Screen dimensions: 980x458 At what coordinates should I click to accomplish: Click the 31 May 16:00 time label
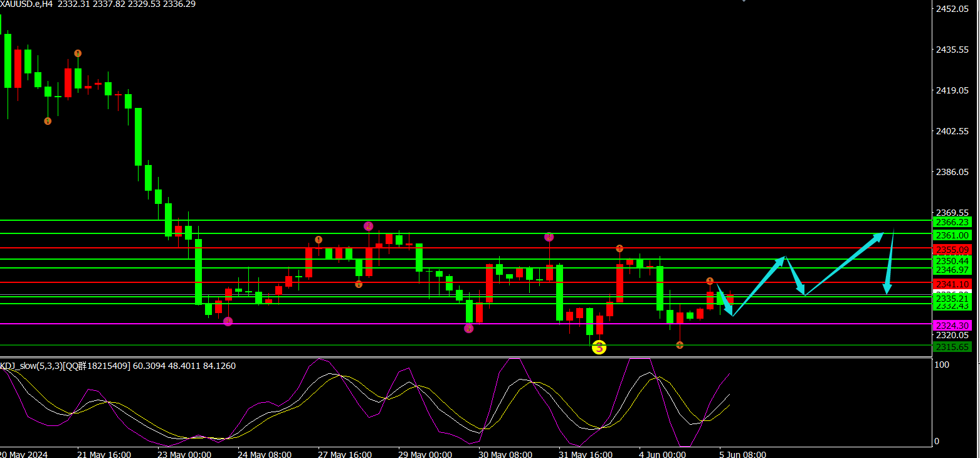pyautogui.click(x=585, y=454)
